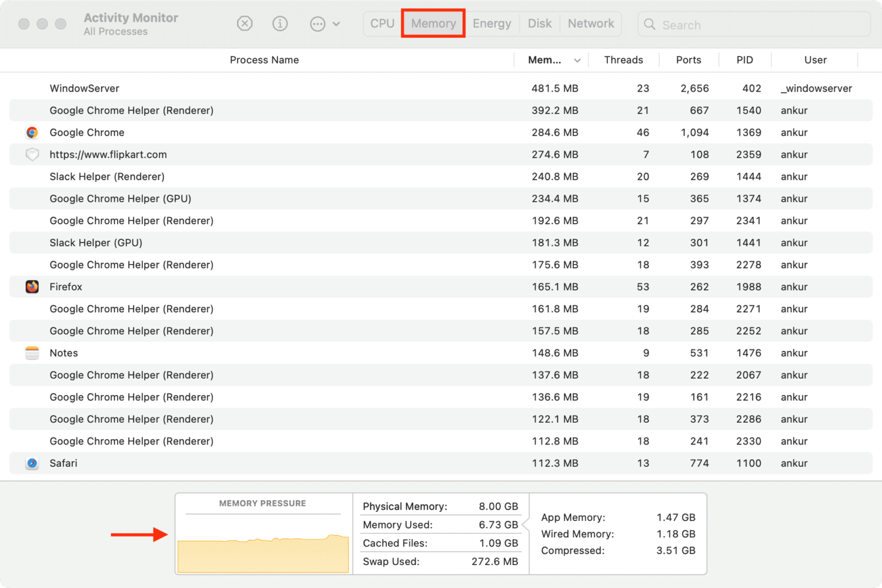Select the Google Chrome app icon

tap(32, 132)
